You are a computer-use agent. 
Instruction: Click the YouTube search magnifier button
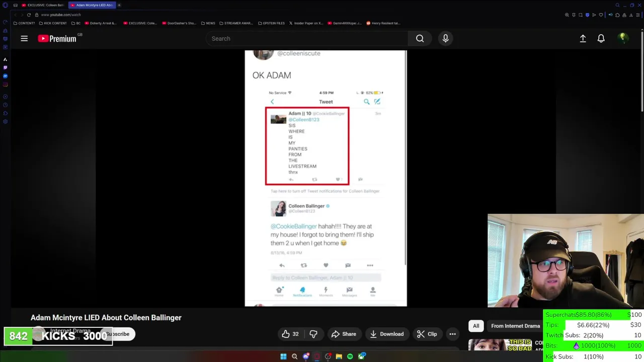point(420,38)
